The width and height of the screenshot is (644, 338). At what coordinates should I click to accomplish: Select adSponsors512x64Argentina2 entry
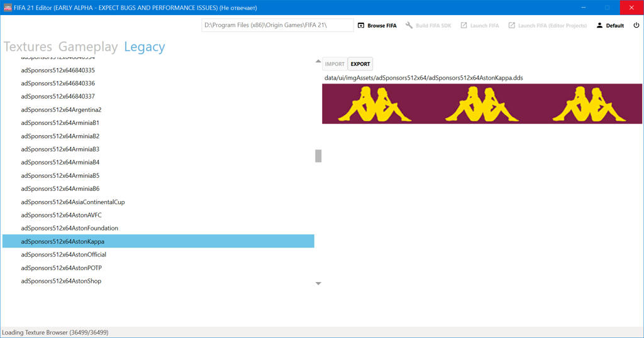(61, 109)
